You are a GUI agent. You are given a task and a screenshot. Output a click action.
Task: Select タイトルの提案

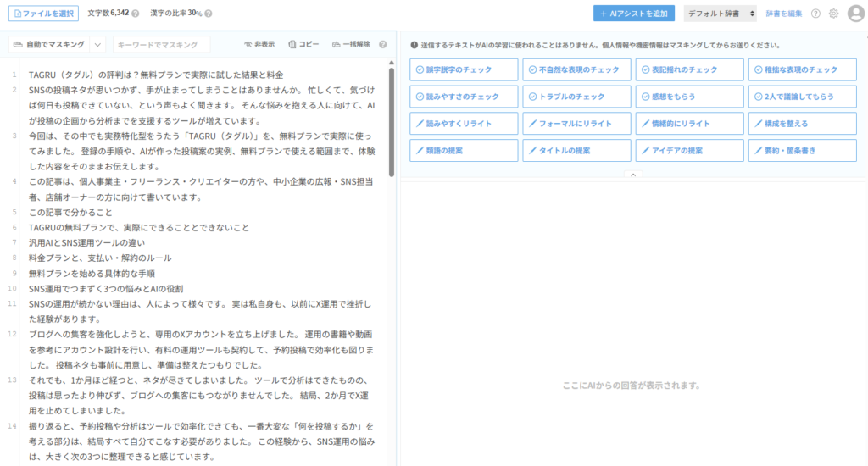pyautogui.click(x=576, y=151)
